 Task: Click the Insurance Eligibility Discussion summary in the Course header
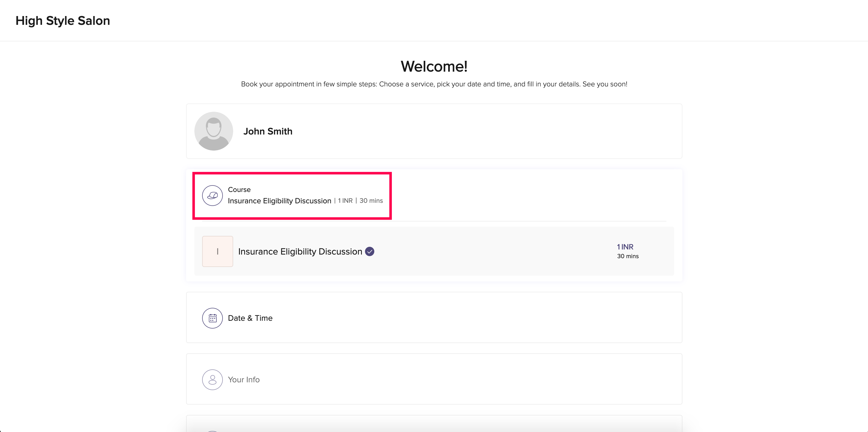[x=279, y=201]
